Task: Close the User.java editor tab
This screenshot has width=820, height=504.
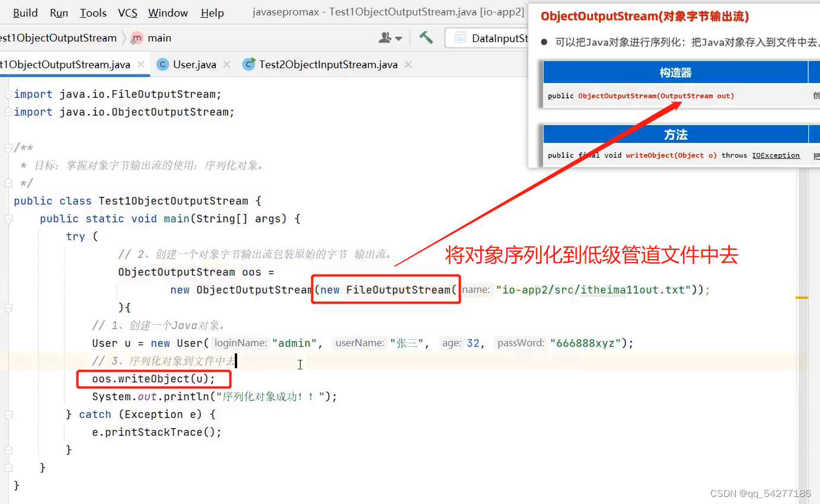Action: (x=226, y=65)
